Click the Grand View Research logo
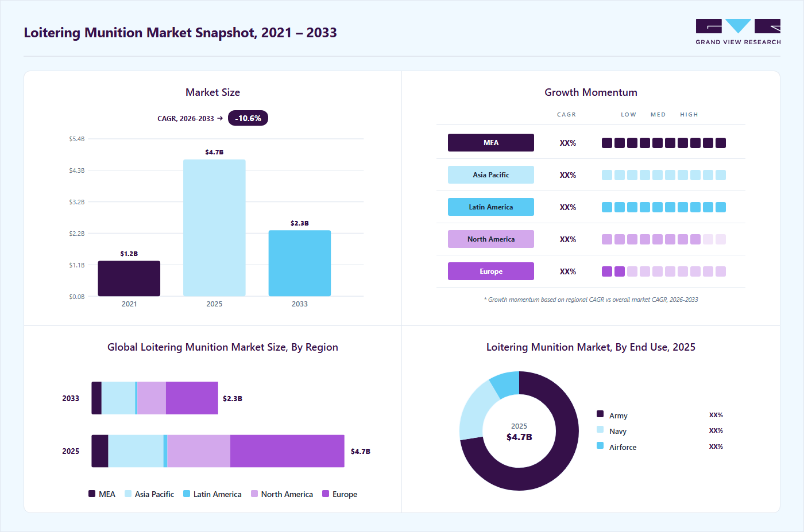Image resolution: width=804 pixels, height=532 pixels. pos(738,32)
